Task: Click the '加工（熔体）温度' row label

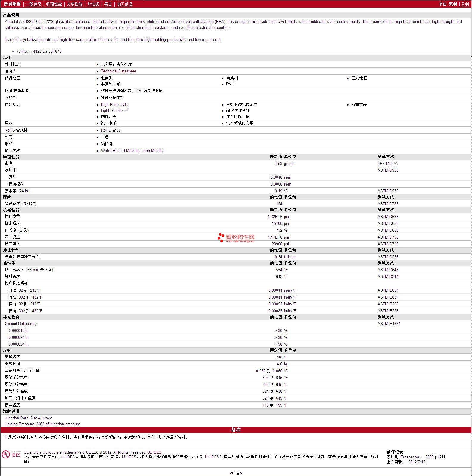Action: [x=20, y=398]
